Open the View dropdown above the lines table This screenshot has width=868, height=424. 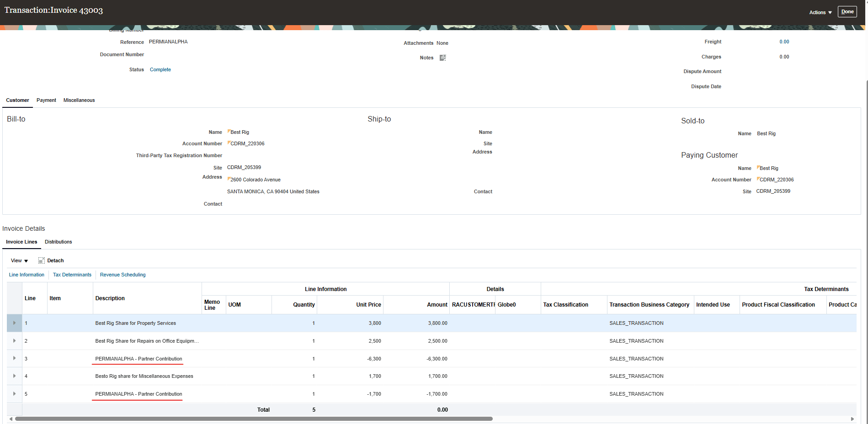click(x=19, y=260)
